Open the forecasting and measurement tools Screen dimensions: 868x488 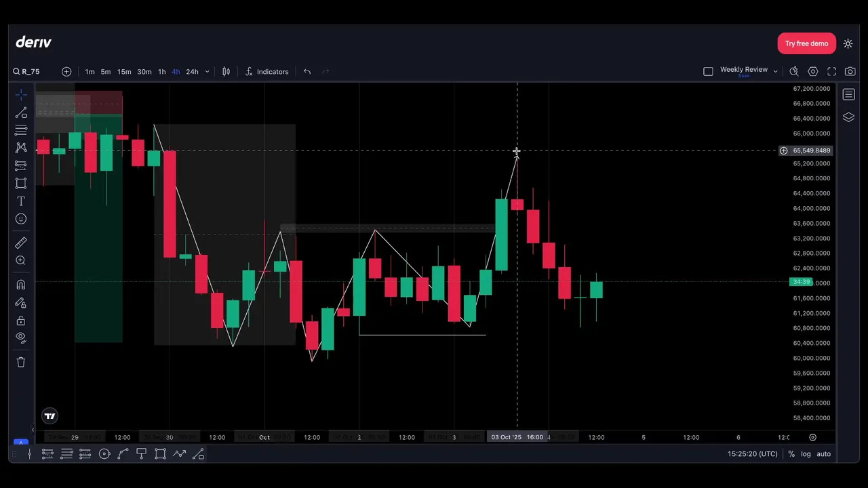(x=21, y=165)
